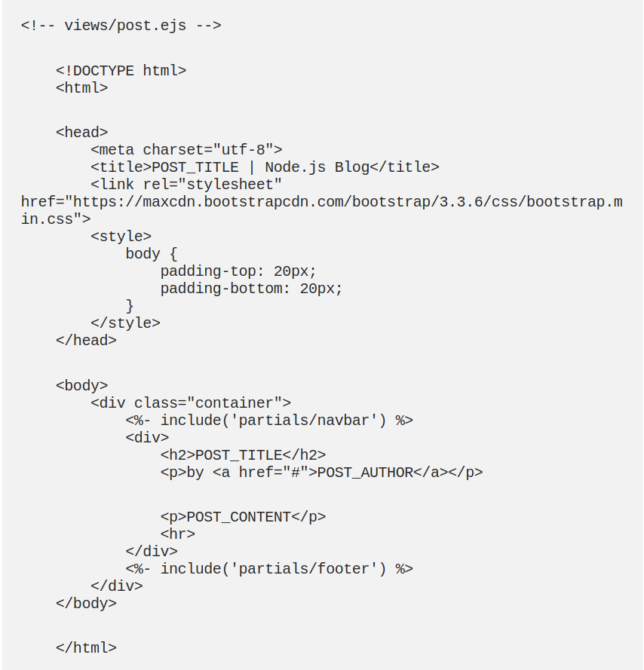This screenshot has height=670, width=644.
Task: Click the POST_AUTHOR anchor text
Action: 365,473
